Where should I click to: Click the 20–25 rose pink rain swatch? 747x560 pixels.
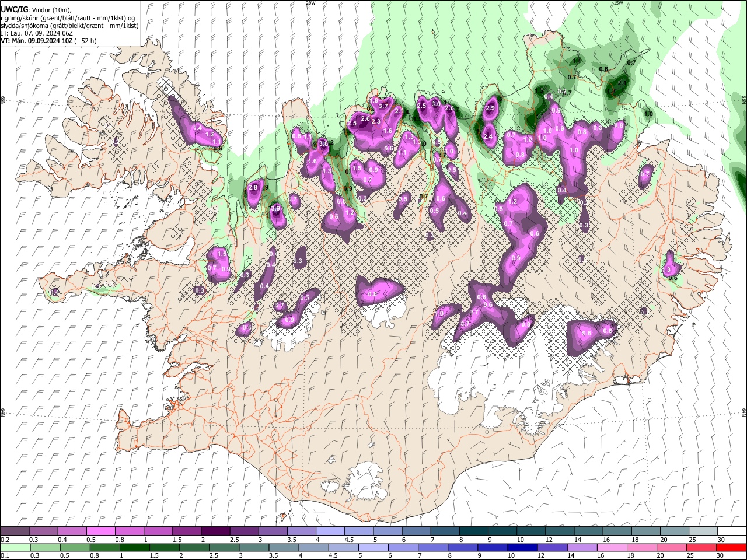point(672,547)
